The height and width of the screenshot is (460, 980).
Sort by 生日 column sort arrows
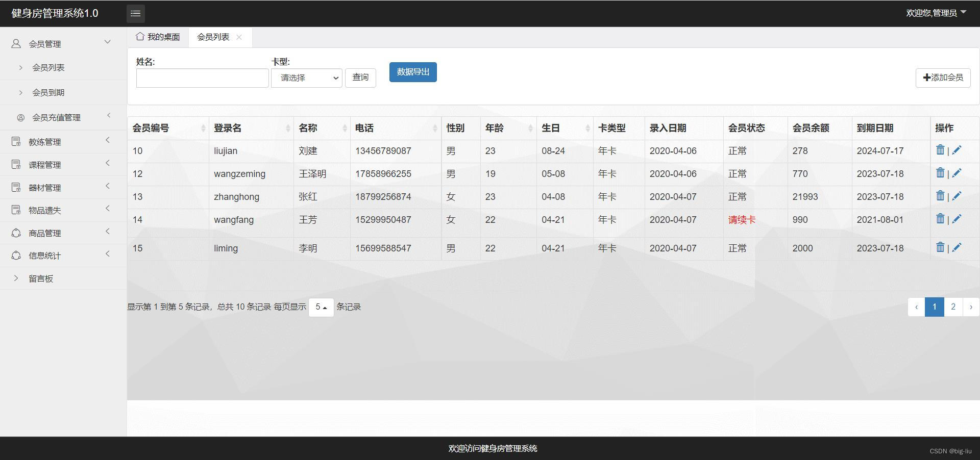pos(587,129)
